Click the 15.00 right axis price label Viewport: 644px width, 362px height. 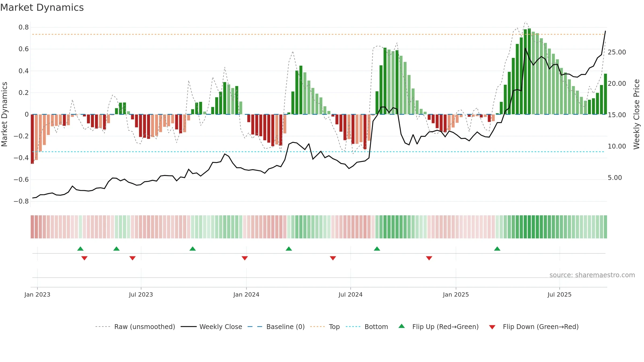pos(617,115)
